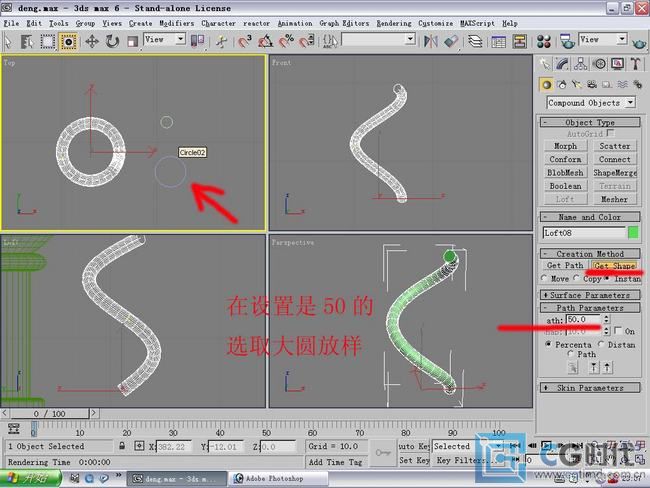Expand the Skin Parameters rollout
This screenshot has width=650, height=488.
(x=590, y=387)
